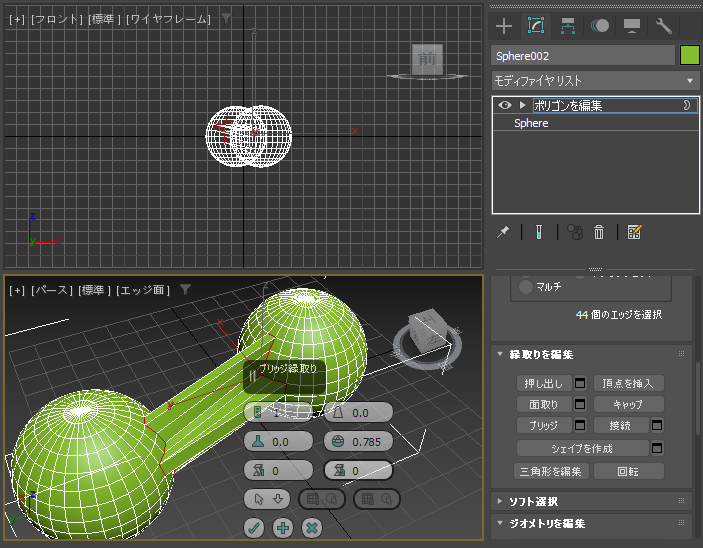Open perspective viewport [+] menu
This screenshot has width=703, height=548.
[x=17, y=290]
